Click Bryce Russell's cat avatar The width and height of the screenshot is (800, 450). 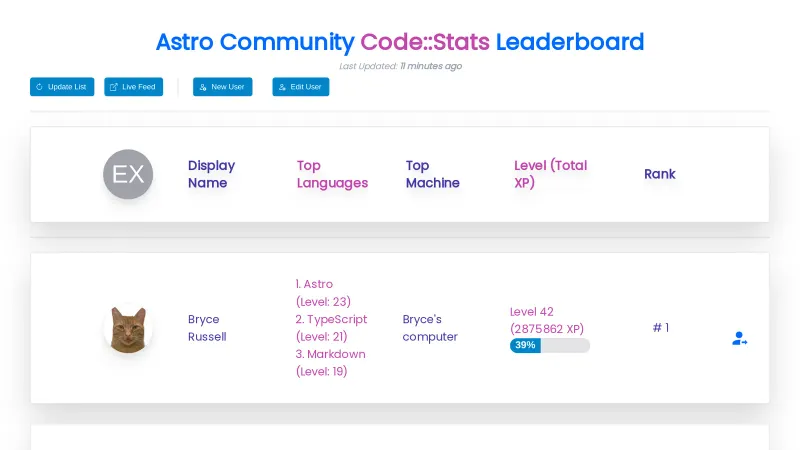[x=128, y=328]
